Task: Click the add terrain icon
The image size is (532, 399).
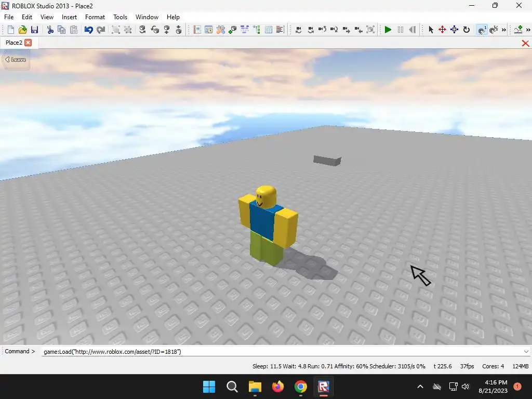Action: click(x=518, y=30)
